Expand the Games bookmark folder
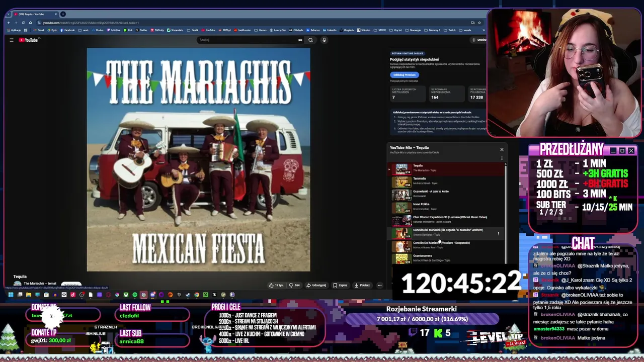Viewport: 644px width, 362px height. click(x=260, y=30)
